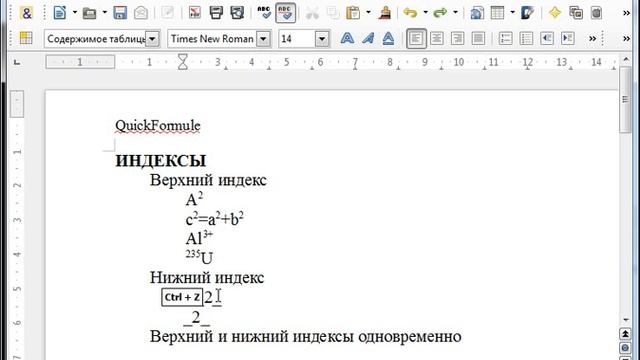Viewport: 640px width, 360px height.
Task: Click the previous page double-arrow button
Action: pos(625,334)
